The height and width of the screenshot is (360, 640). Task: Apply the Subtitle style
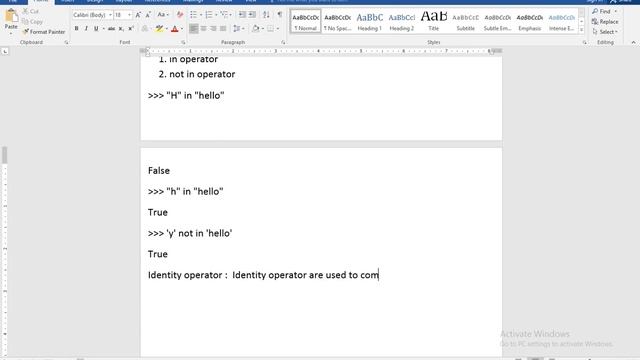coord(466,21)
